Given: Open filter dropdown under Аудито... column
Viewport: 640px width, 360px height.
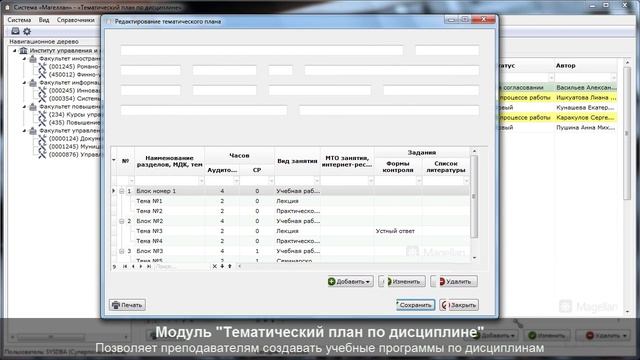Looking at the screenshot, I should [236, 180].
